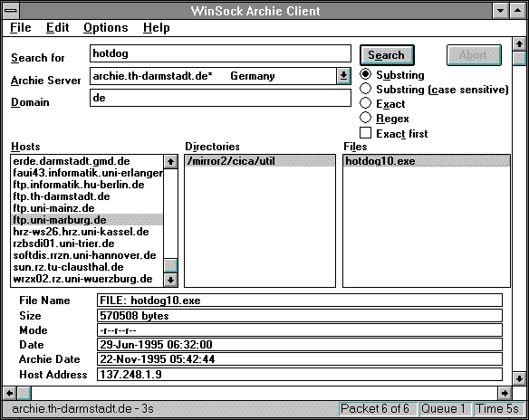Click the Domain input field
This screenshot has height=420, width=529.
click(220, 98)
